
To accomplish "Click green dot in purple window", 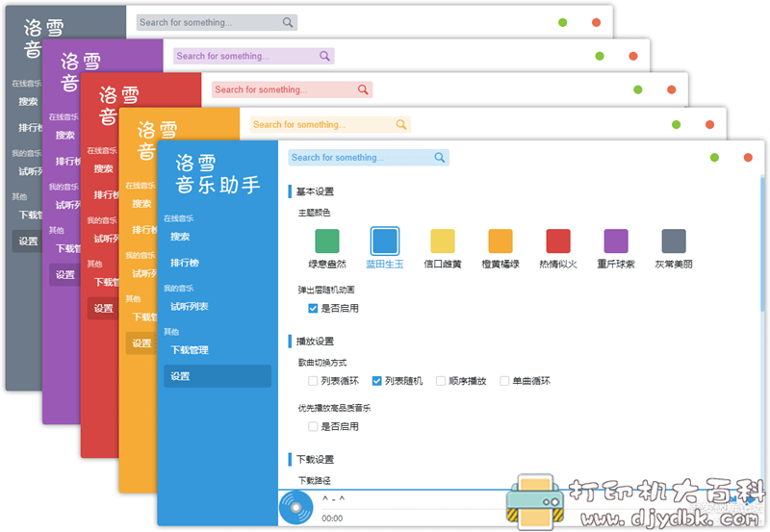I will pyautogui.click(x=600, y=56).
